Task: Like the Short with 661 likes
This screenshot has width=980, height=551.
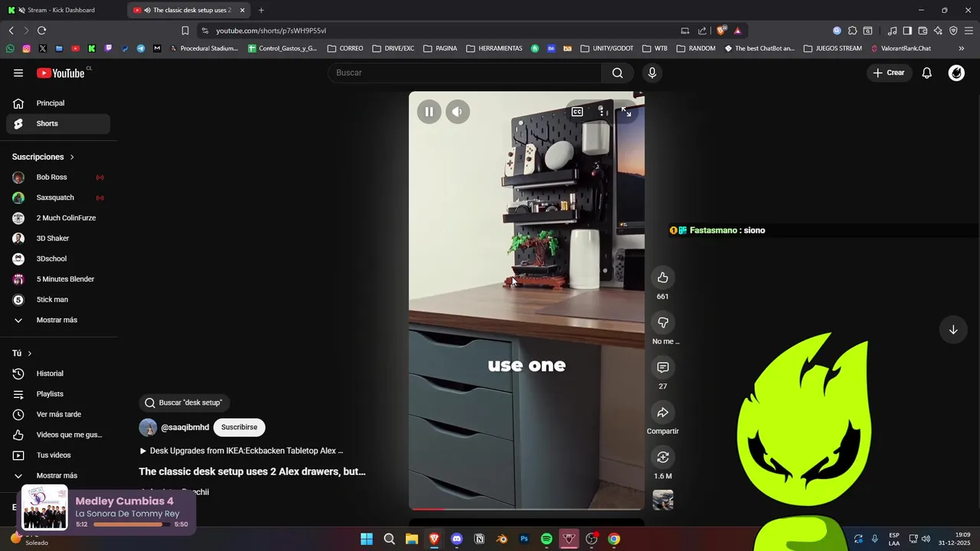Action: [x=663, y=277]
